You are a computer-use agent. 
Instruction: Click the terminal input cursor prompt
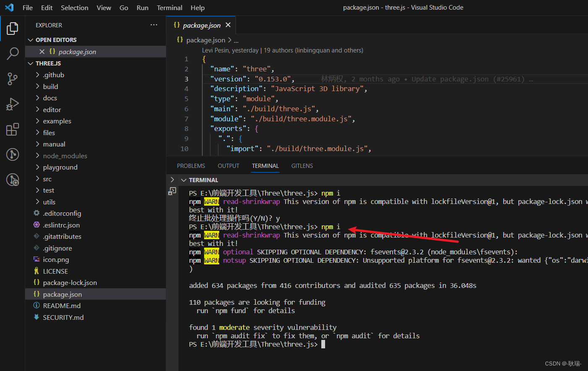[x=323, y=344]
